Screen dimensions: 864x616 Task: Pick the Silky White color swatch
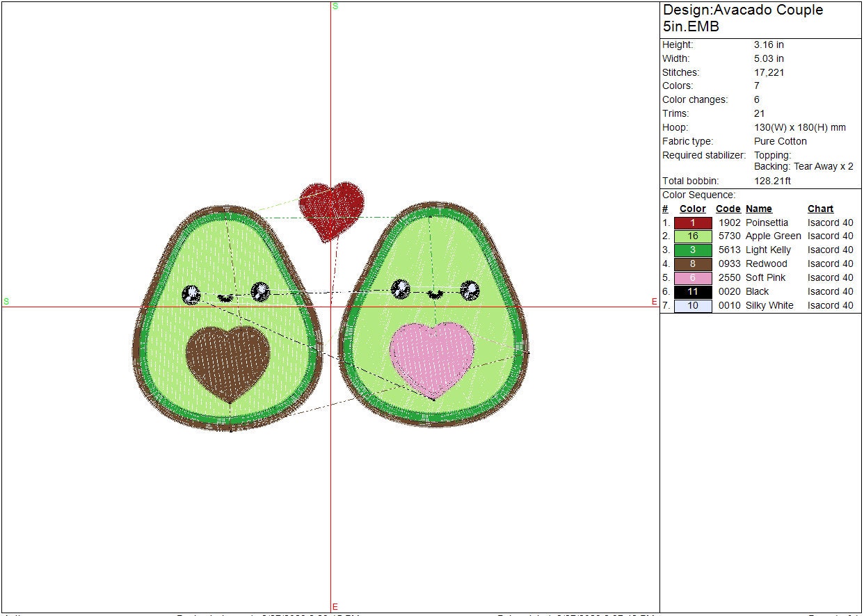point(693,306)
